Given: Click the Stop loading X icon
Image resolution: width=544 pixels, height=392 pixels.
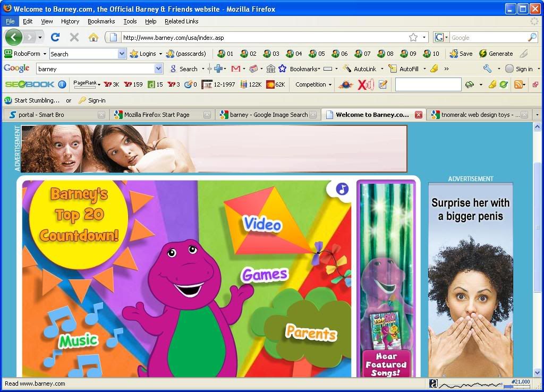Looking at the screenshot, I should pyautogui.click(x=74, y=37).
